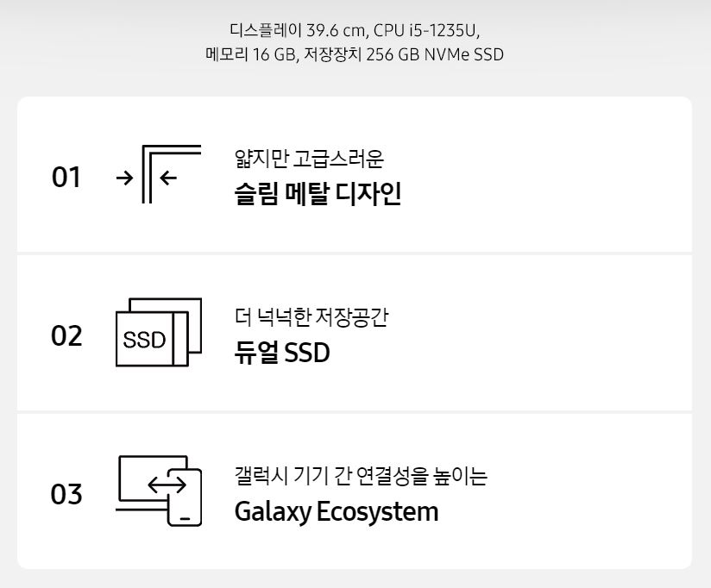Image resolution: width=711 pixels, height=588 pixels.
Task: Select the 슬림 메탈 디자인 heading
Action: pyautogui.click(x=318, y=193)
